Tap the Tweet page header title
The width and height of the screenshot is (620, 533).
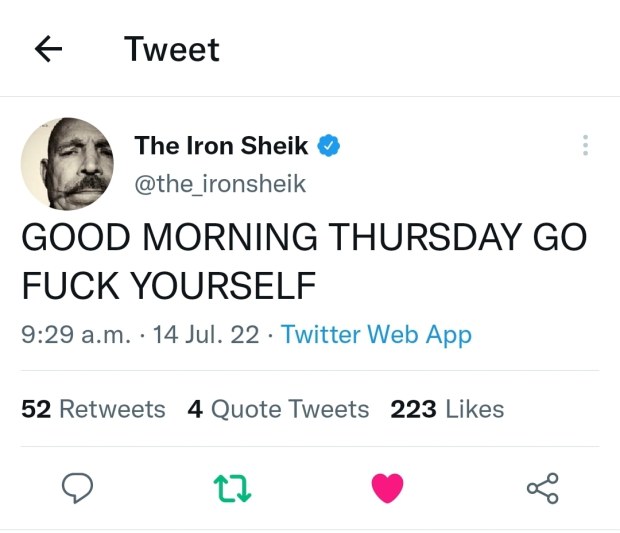(172, 49)
